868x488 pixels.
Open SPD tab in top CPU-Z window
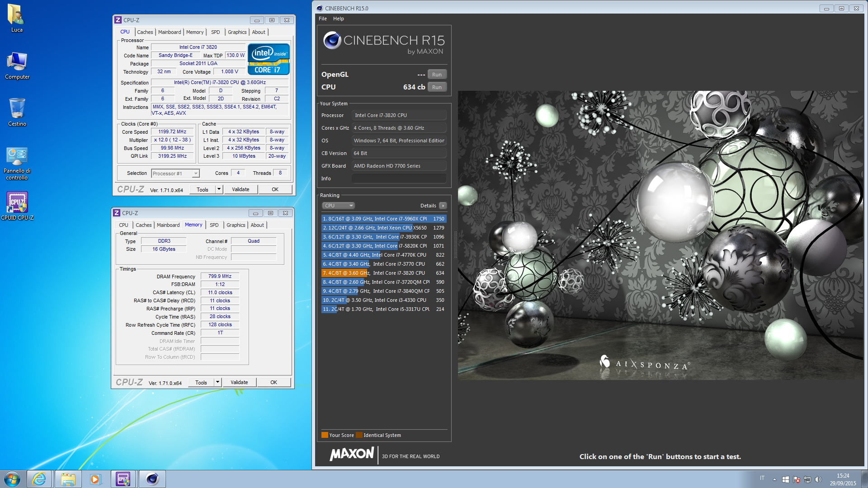(x=216, y=32)
